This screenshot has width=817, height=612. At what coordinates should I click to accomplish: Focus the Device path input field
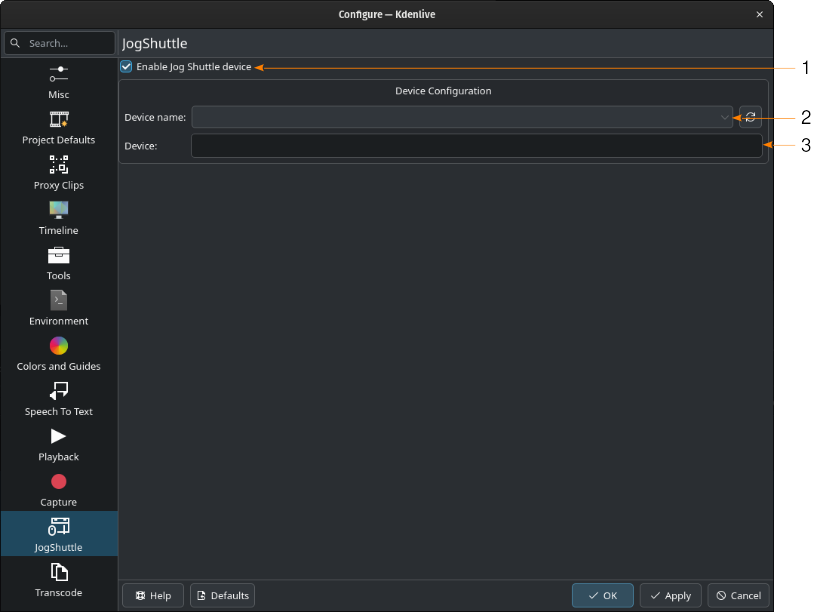[x=477, y=146]
